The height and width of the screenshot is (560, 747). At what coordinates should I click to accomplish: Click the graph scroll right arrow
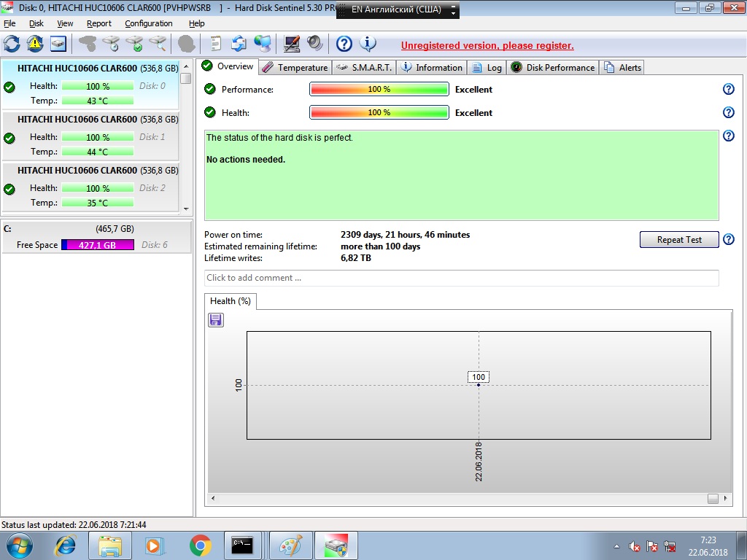[x=726, y=498]
